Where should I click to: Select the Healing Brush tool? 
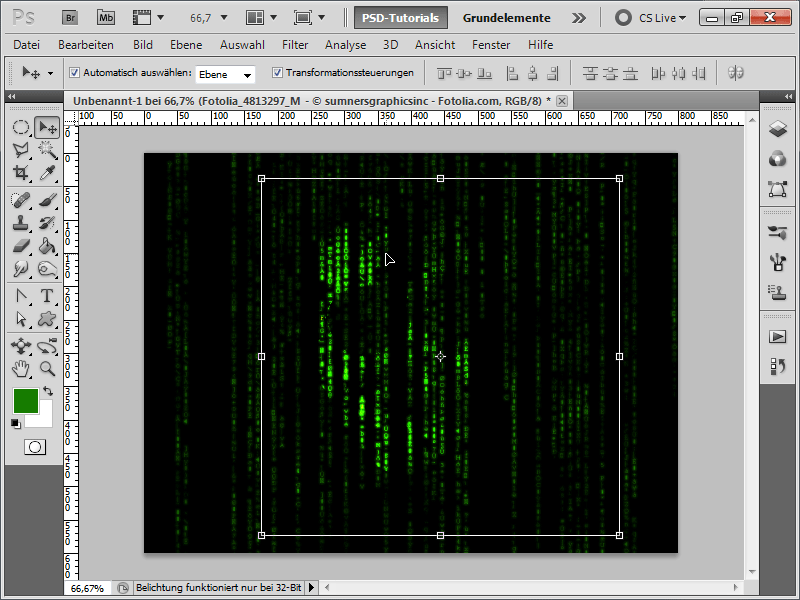click(x=21, y=200)
